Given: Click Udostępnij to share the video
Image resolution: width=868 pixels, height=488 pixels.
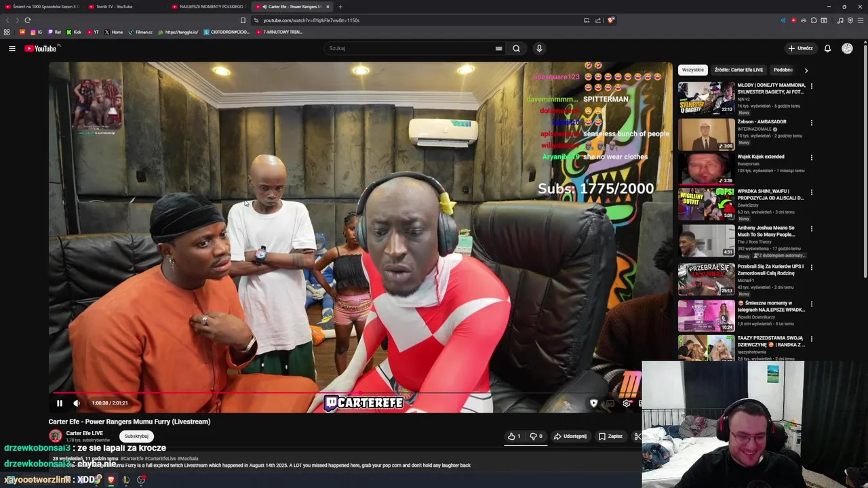Looking at the screenshot, I should tap(570, 436).
